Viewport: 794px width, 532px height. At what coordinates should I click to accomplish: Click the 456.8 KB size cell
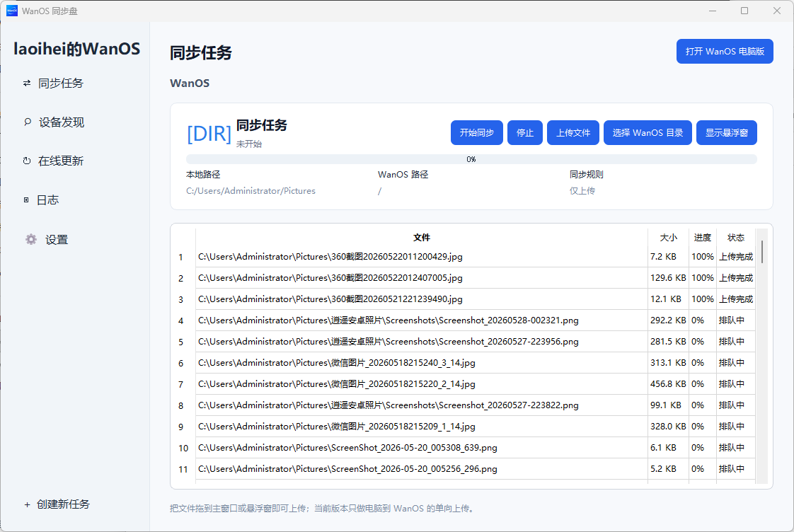(669, 384)
